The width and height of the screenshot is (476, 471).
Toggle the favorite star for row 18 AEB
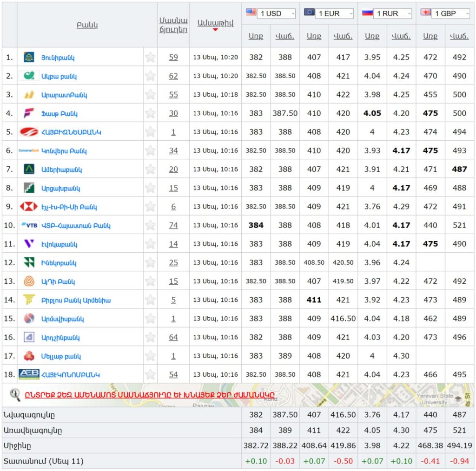[150, 374]
